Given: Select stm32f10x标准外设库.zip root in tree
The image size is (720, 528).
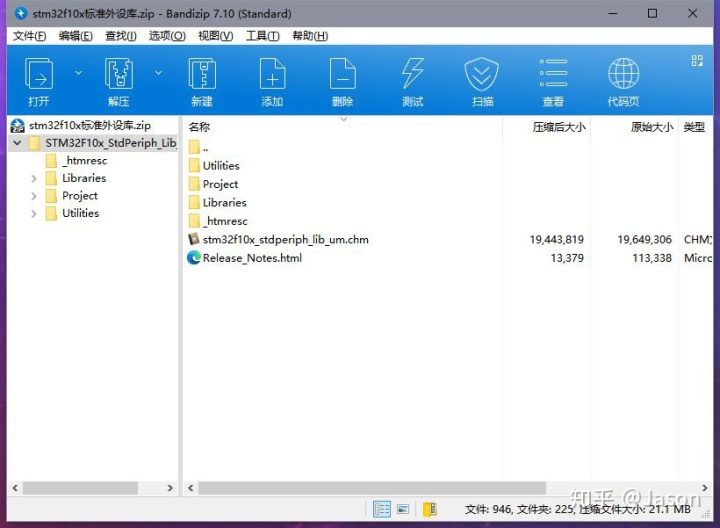Looking at the screenshot, I should tap(90, 125).
